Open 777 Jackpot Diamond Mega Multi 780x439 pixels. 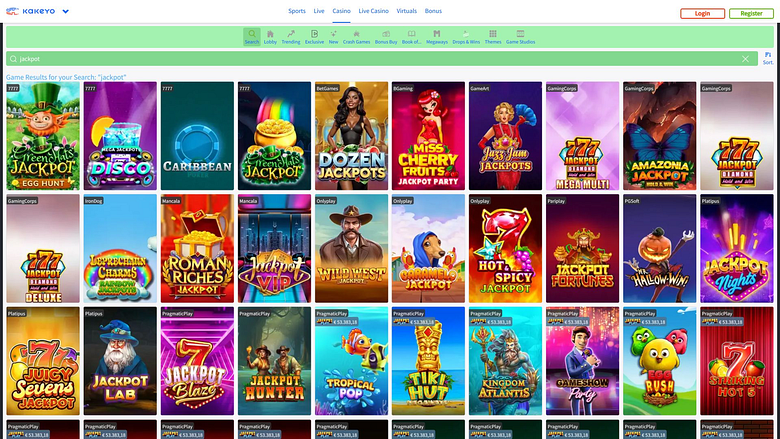point(583,136)
